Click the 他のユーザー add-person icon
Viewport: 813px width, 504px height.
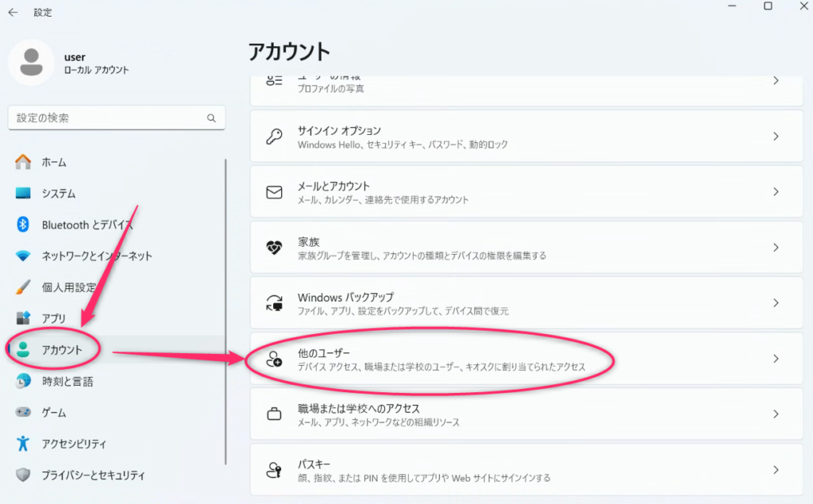274,359
